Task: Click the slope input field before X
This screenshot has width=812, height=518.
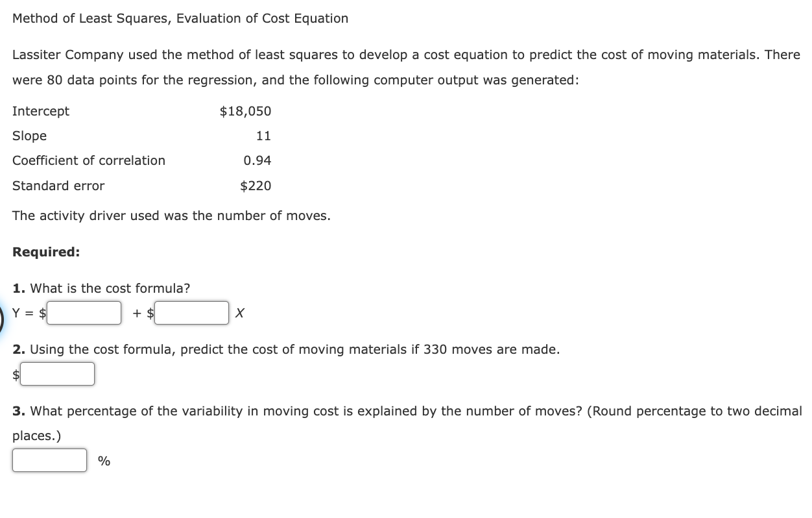Action: tap(191, 312)
